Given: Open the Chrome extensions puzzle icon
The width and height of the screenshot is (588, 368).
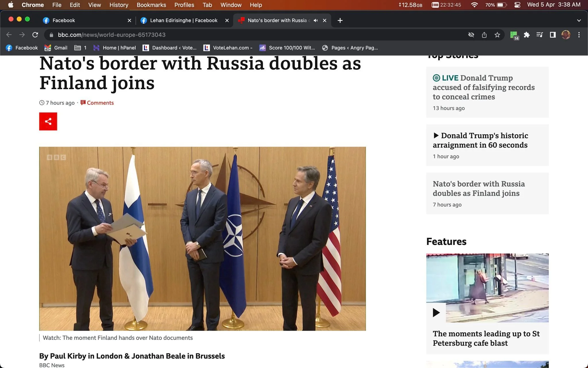Looking at the screenshot, I should click(x=527, y=35).
